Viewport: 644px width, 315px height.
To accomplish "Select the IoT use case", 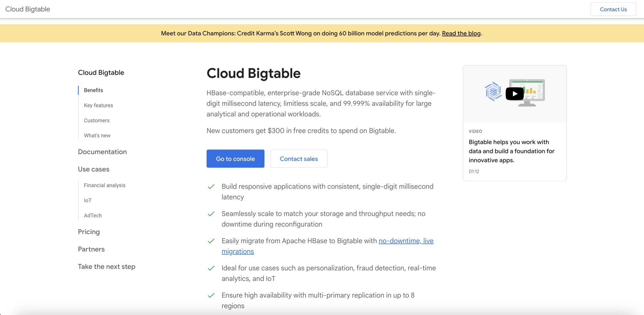I will [88, 200].
